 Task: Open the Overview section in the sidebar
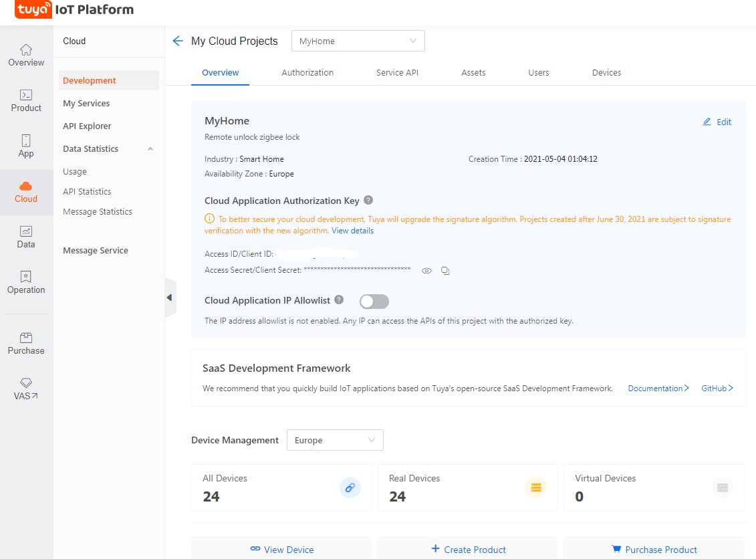[26, 55]
